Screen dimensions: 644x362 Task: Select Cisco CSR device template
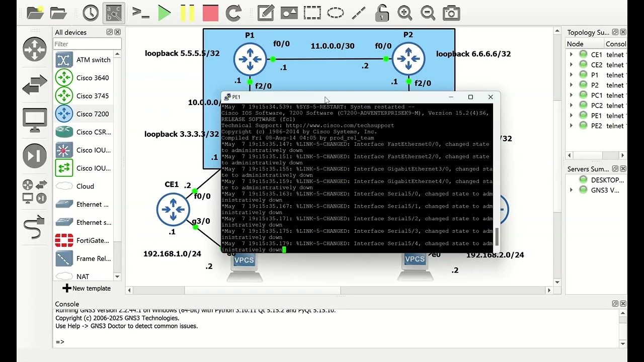(x=84, y=132)
